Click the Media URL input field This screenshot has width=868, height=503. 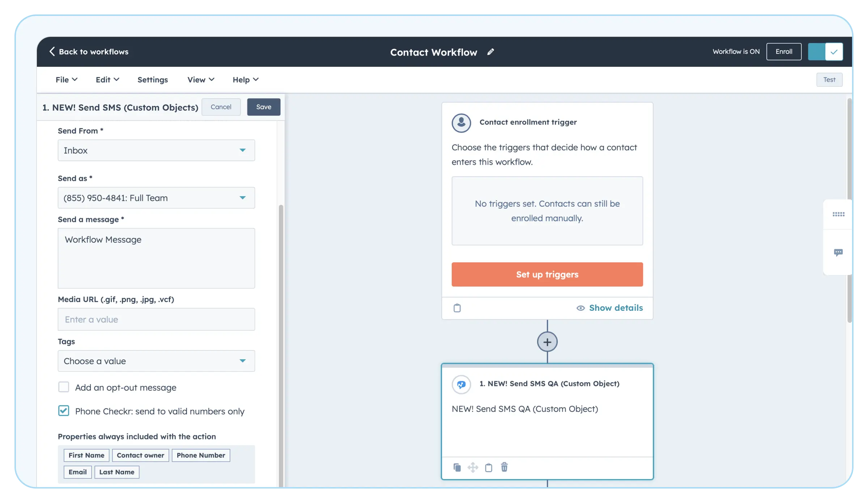tap(156, 319)
